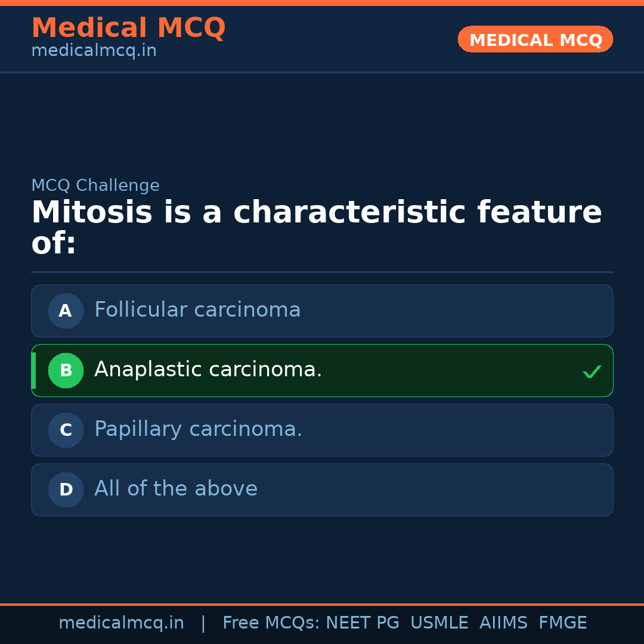Click the green checkmark on option B

coord(592,371)
